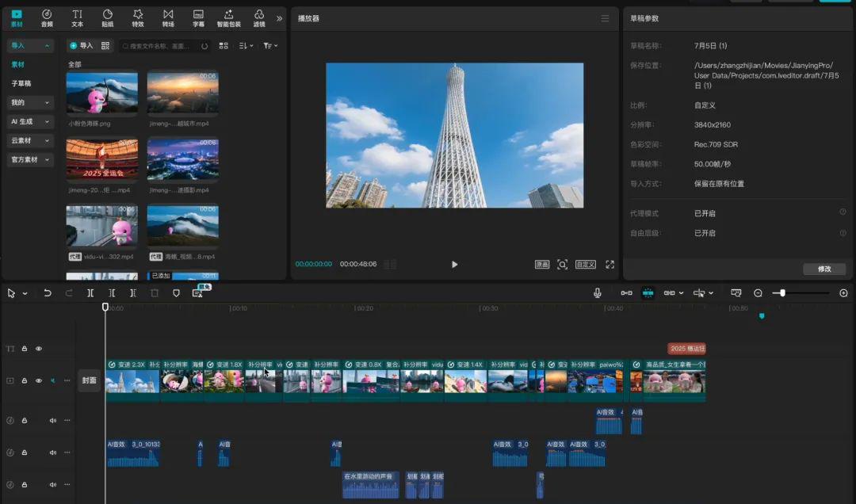The width and height of the screenshot is (856, 504).
Task: Switch to the 文本 text tab
Action: pyautogui.click(x=77, y=18)
